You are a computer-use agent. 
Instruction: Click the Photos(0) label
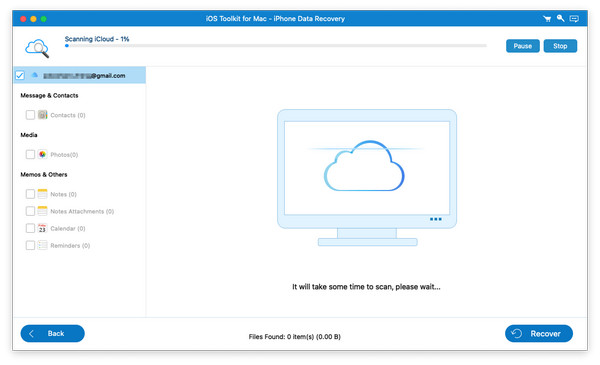point(64,155)
